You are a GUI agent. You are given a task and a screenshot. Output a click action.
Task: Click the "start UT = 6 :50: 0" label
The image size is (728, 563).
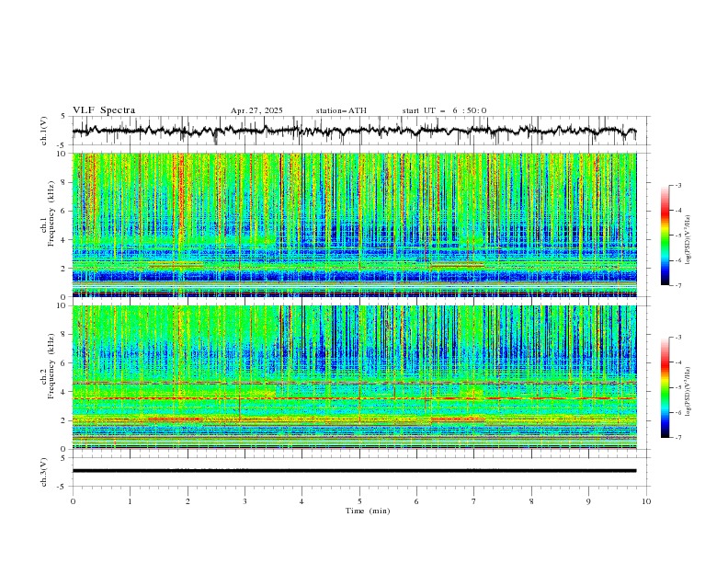[x=444, y=110]
